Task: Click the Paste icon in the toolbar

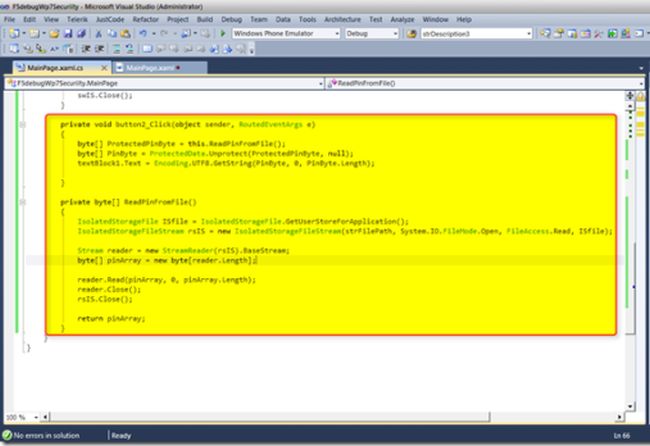Action: coord(124,34)
